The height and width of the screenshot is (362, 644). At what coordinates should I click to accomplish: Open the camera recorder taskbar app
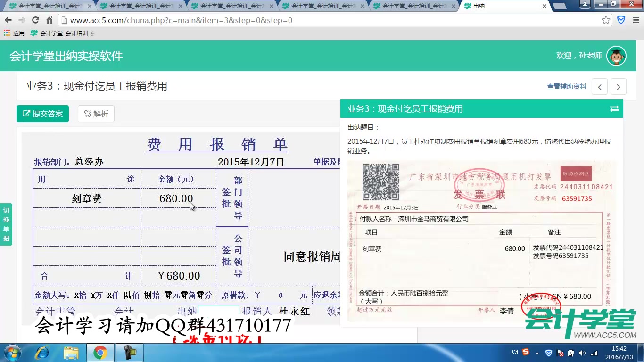129,353
